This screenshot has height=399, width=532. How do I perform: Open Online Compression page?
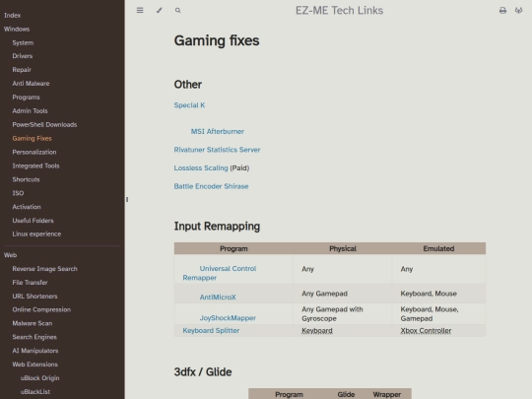(41, 309)
